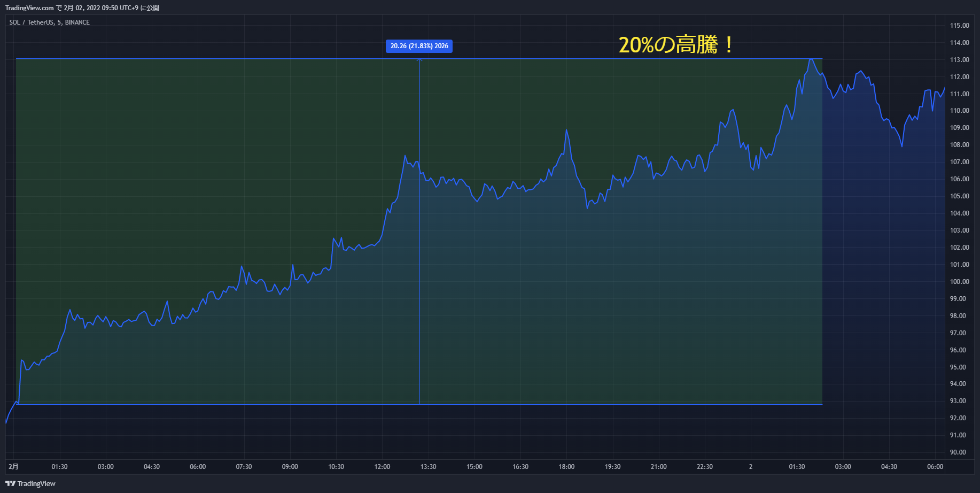Image resolution: width=980 pixels, height=493 pixels.
Task: Click the 18:00 time axis label
Action: click(566, 467)
